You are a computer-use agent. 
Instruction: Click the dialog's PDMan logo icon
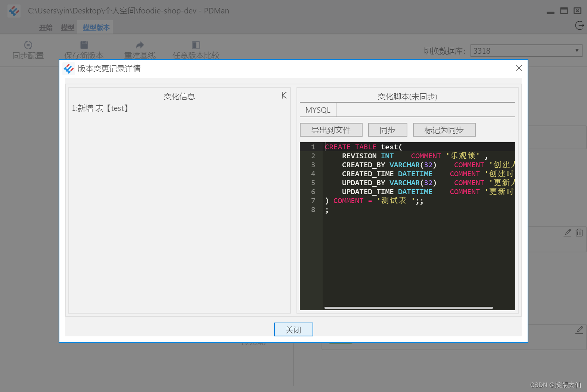[69, 69]
